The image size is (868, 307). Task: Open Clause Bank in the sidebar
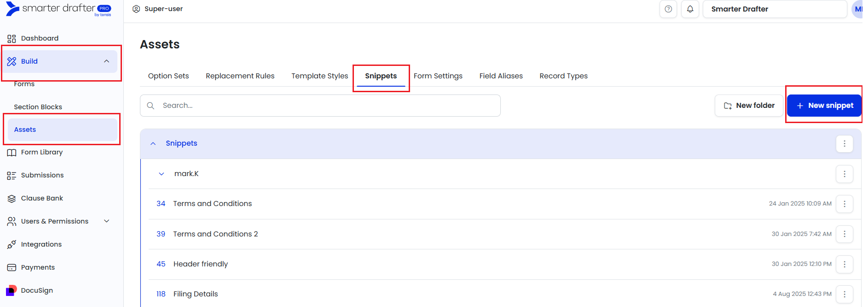tap(42, 198)
